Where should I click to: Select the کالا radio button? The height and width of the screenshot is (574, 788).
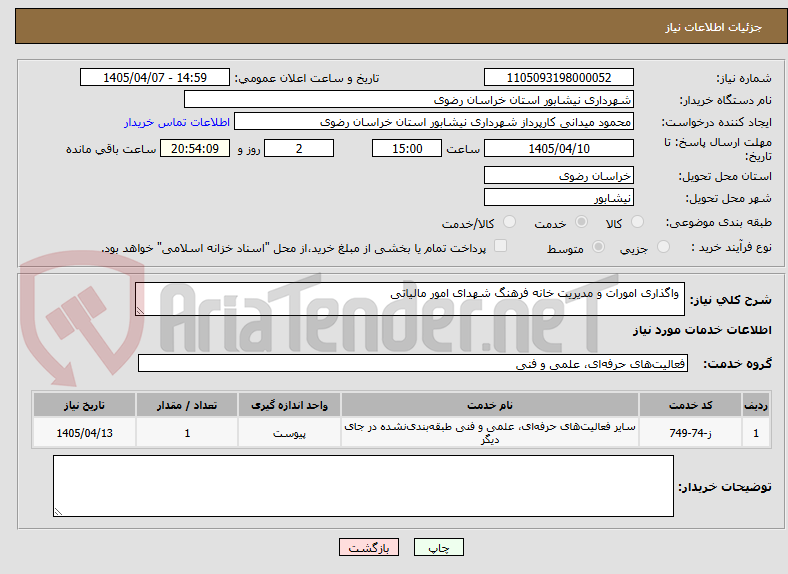(637, 222)
